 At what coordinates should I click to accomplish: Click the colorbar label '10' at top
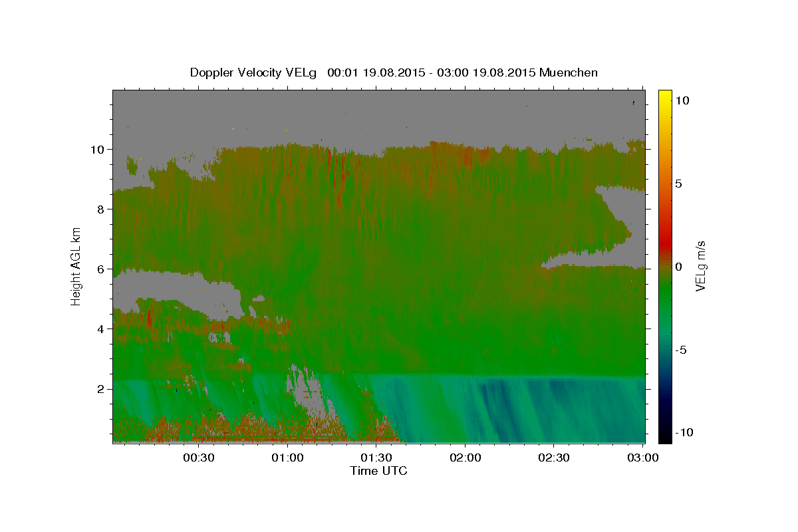coord(682,100)
